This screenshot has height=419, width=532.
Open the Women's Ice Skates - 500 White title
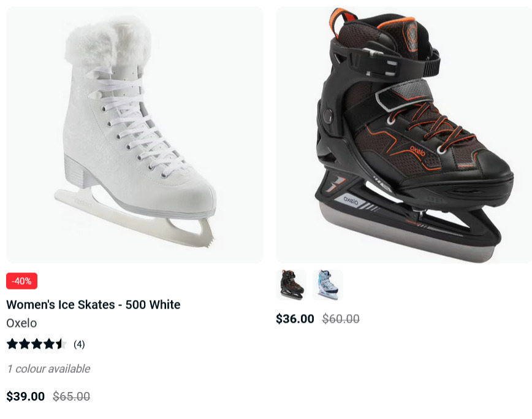(93, 304)
